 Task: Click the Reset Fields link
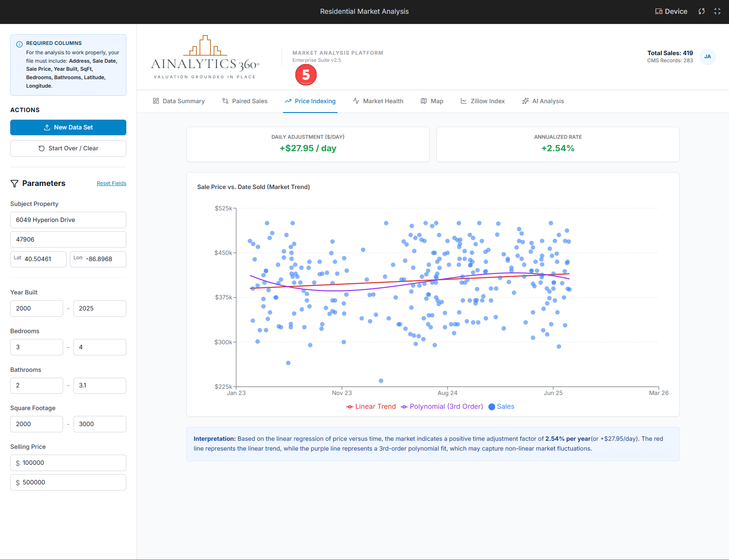pyautogui.click(x=112, y=183)
